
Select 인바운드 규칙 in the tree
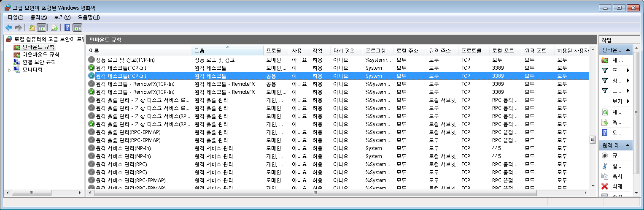[38, 47]
